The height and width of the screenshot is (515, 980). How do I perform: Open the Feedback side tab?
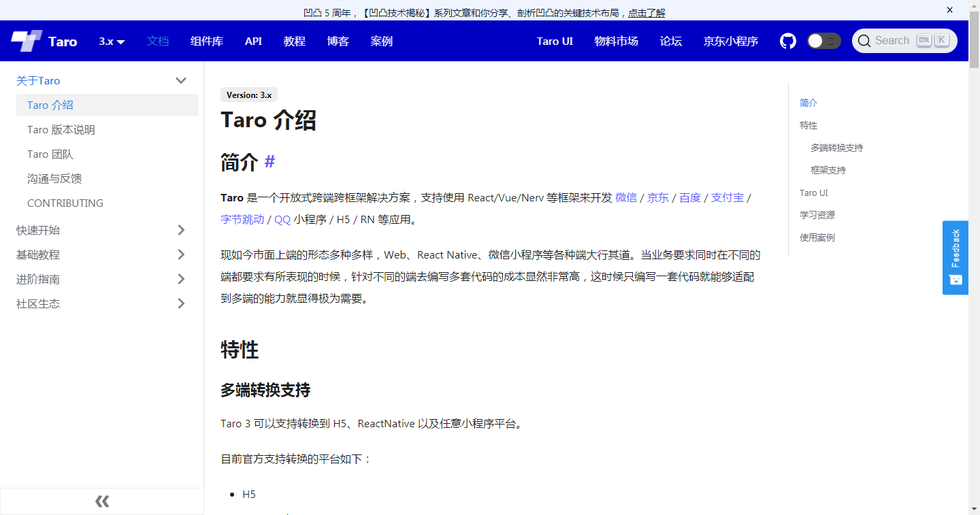(x=955, y=258)
